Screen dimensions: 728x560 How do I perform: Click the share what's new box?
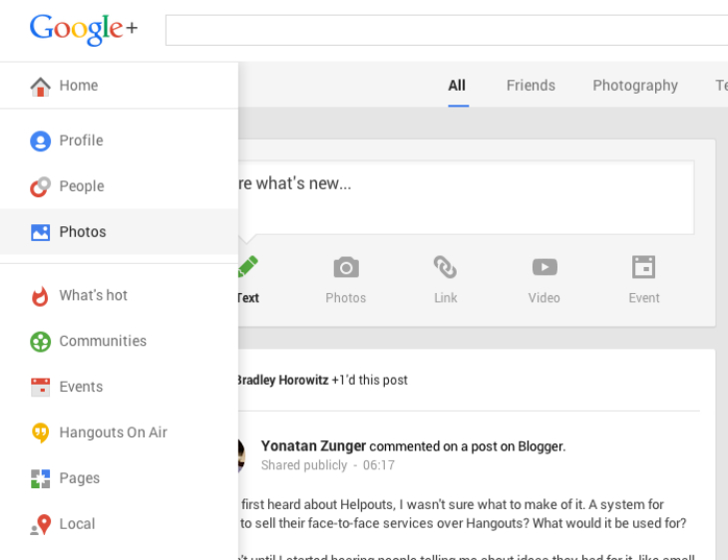click(x=466, y=197)
